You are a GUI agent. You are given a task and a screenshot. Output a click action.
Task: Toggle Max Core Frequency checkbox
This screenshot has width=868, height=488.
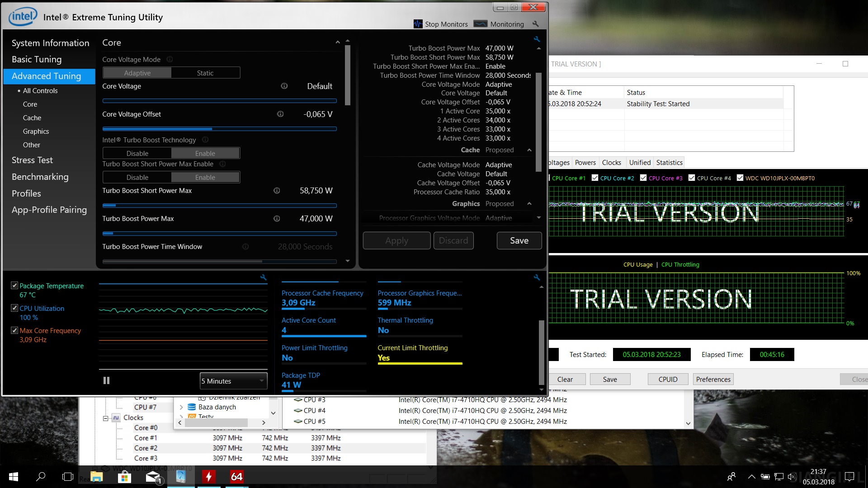[14, 330]
